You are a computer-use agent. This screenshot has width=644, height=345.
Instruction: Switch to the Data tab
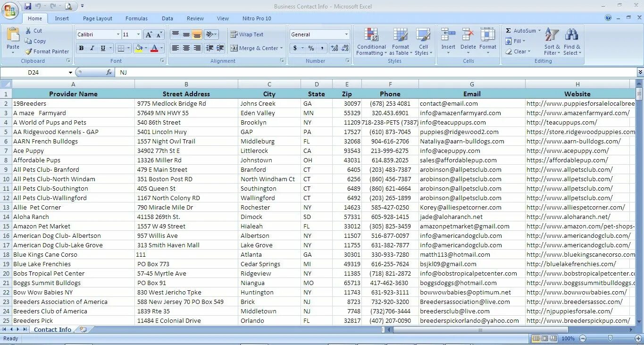tap(167, 18)
